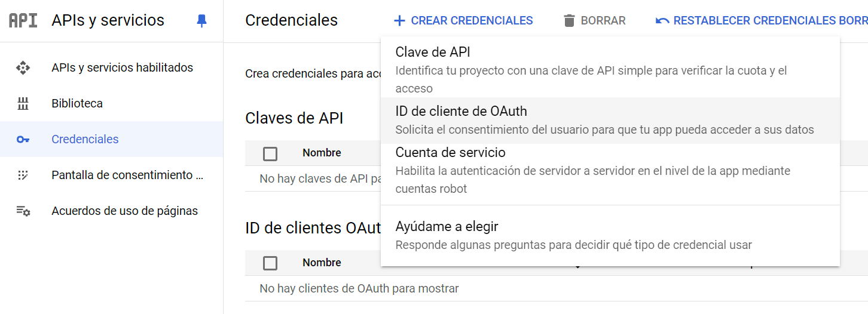Click the API logo icon
The image size is (868, 314).
(x=23, y=20)
